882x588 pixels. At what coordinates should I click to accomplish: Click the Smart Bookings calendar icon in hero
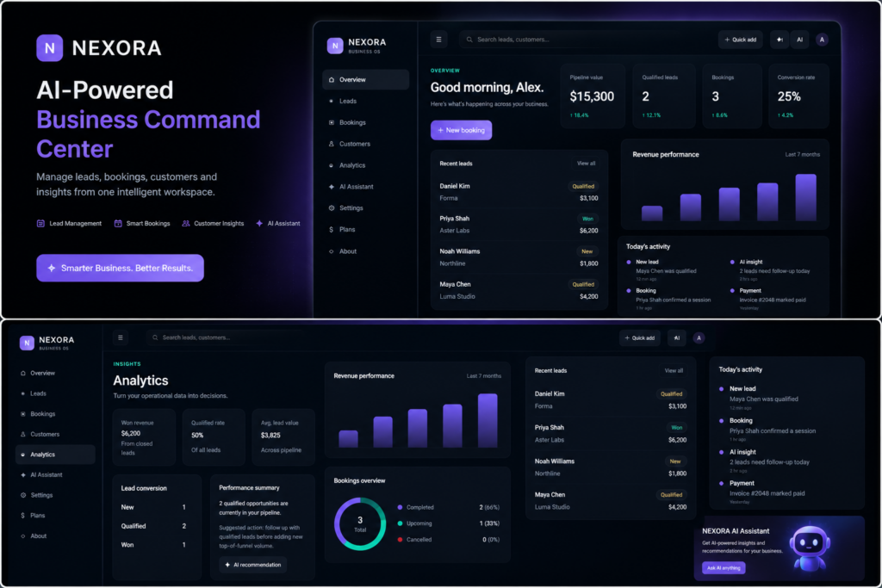point(118,223)
